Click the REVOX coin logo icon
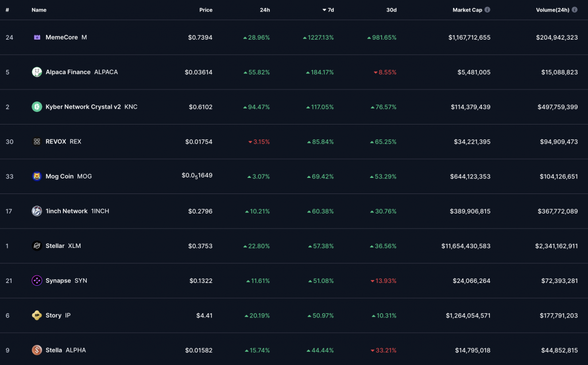 (37, 142)
